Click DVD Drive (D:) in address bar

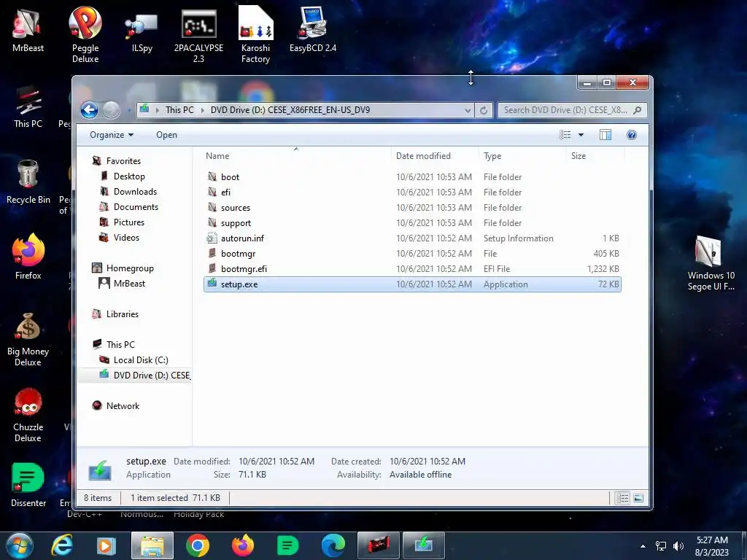tap(290, 110)
